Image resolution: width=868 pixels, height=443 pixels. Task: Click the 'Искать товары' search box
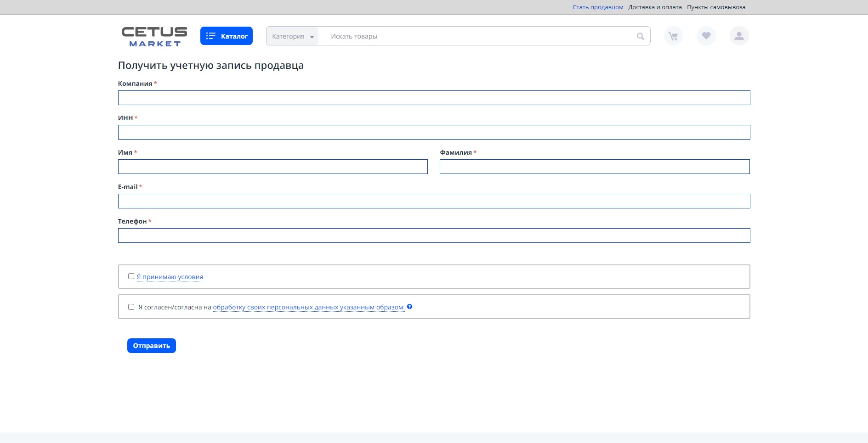(478, 36)
